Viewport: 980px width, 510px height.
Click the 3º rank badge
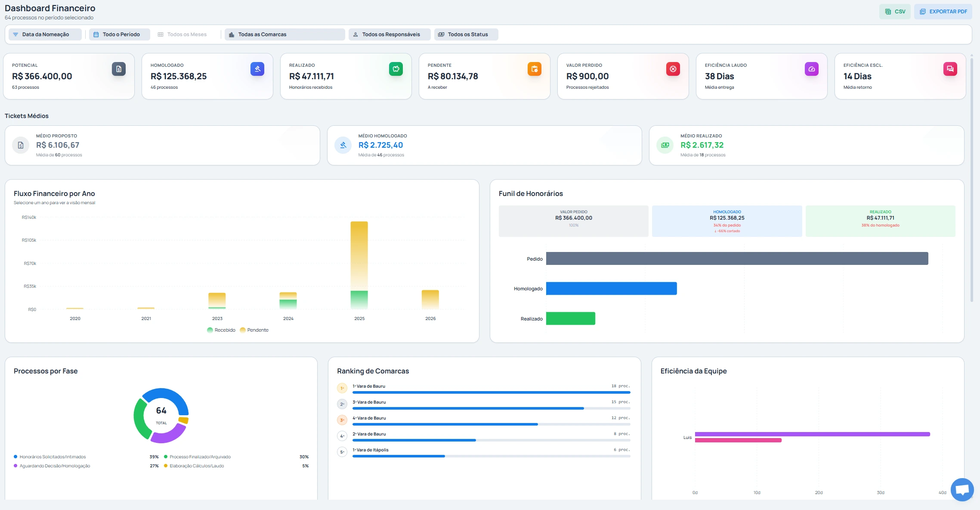tap(342, 420)
